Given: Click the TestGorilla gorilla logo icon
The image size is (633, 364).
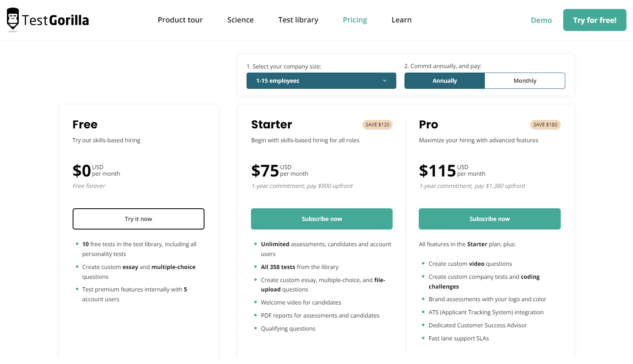Looking at the screenshot, I should tap(12, 19).
